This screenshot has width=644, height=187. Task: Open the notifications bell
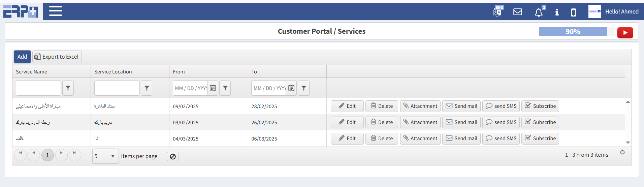tap(539, 12)
